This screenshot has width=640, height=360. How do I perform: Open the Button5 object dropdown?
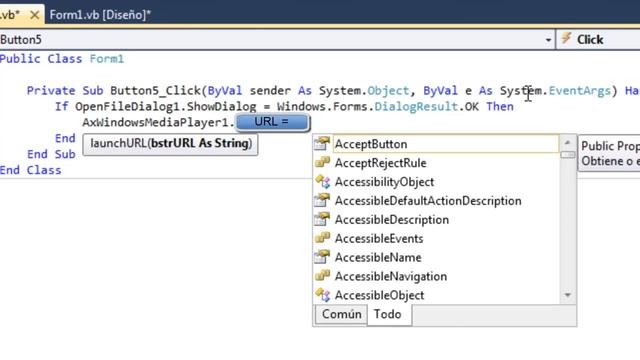point(548,40)
